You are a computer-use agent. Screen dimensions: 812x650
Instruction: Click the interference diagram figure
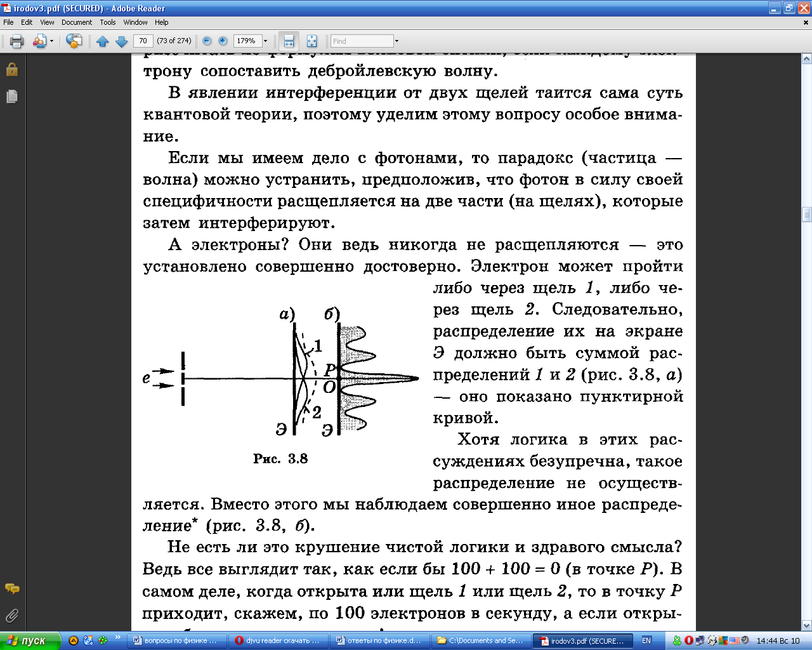280,373
